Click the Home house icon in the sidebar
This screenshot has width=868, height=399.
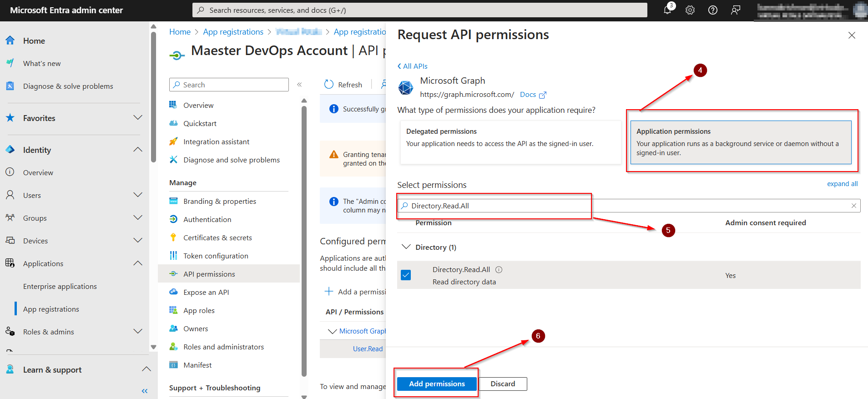click(10, 40)
